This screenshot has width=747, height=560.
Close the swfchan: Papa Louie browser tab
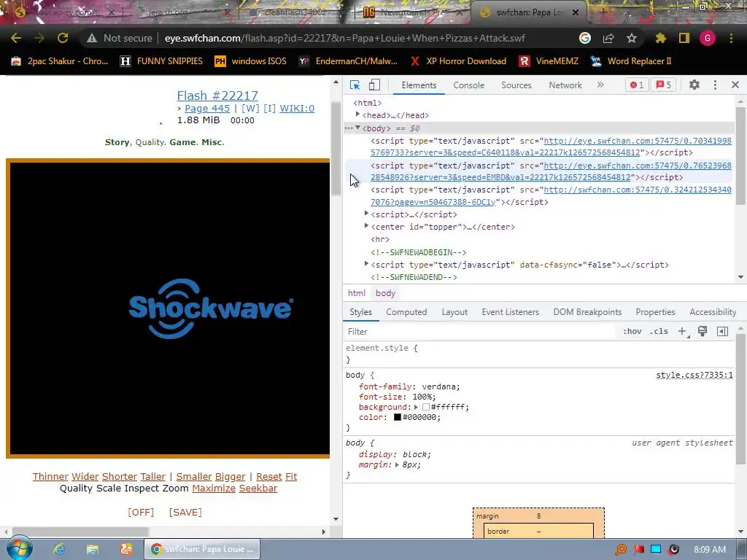click(x=576, y=13)
